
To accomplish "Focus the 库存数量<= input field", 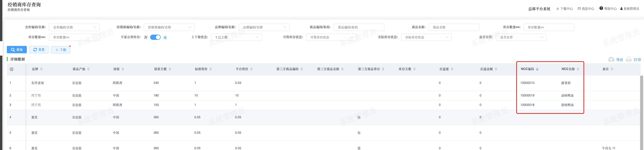I will click(74, 37).
